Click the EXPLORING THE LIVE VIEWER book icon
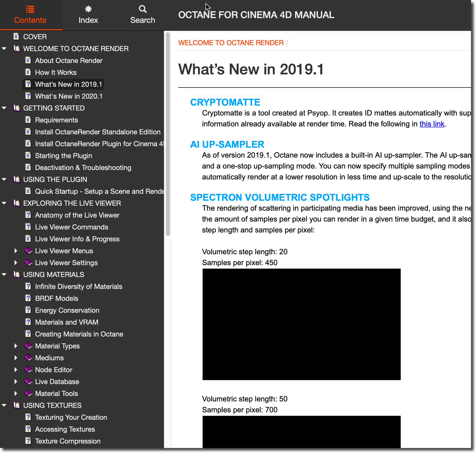The width and height of the screenshot is (476, 453). pos(17,203)
